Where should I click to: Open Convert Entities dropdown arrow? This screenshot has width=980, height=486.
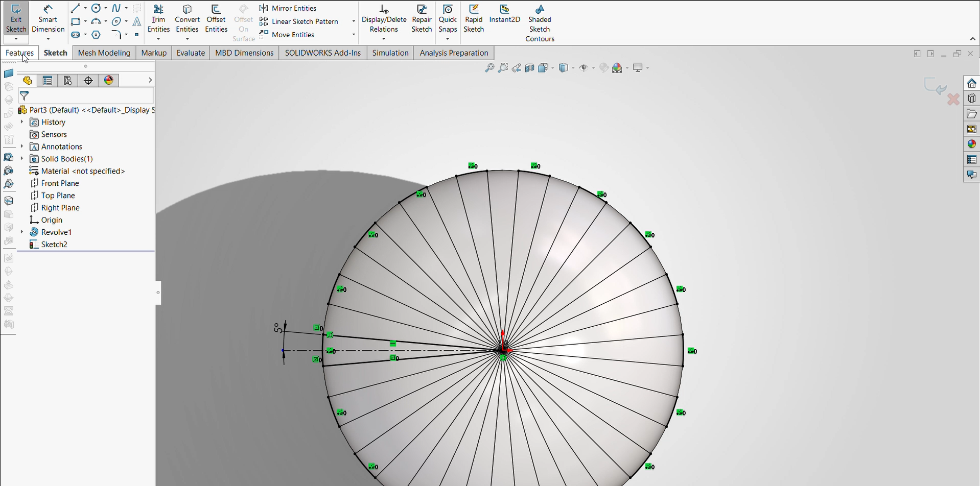click(187, 39)
